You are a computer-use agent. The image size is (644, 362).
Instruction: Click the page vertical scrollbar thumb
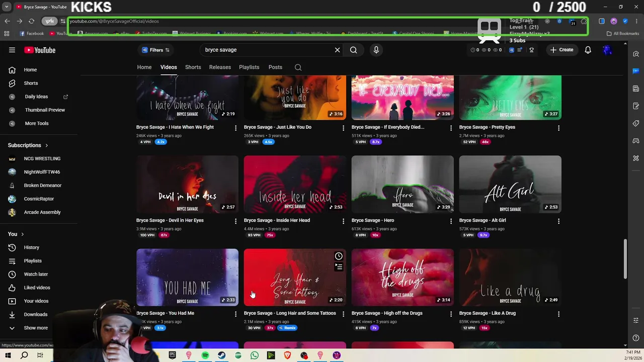[x=625, y=259]
